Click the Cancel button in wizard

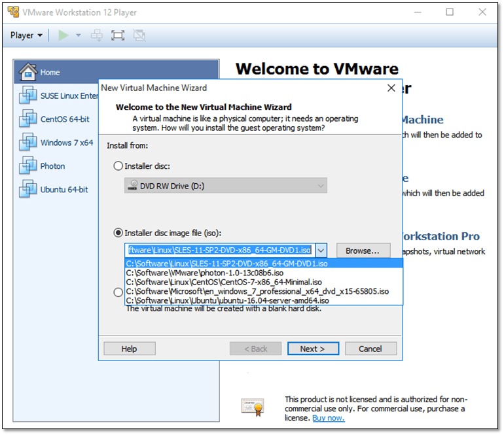pyautogui.click(x=370, y=349)
